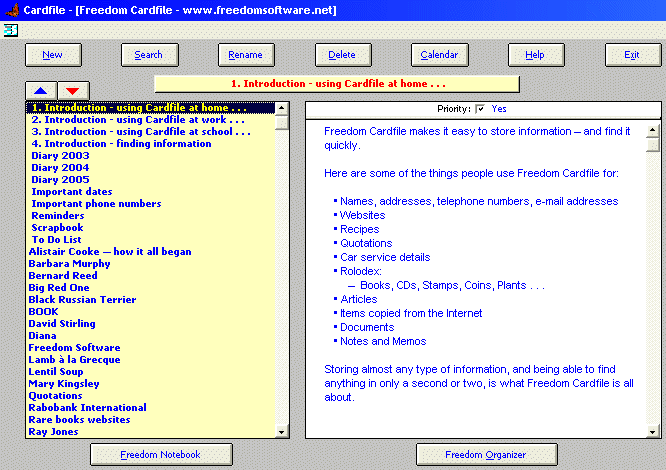Click the Cardfile butterfly title bar icon
The width and height of the screenshot is (666, 470).
pyautogui.click(x=11, y=9)
